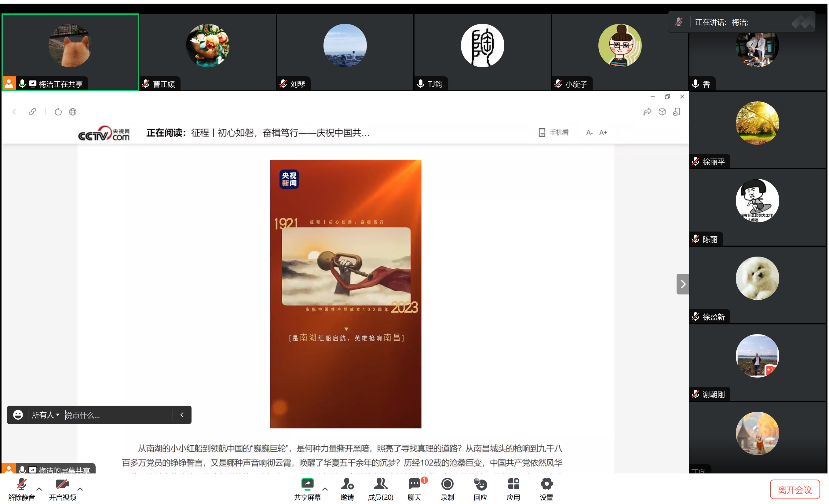
Task: Click the 正在阅读 article title text
Action: pyautogui.click(x=258, y=133)
